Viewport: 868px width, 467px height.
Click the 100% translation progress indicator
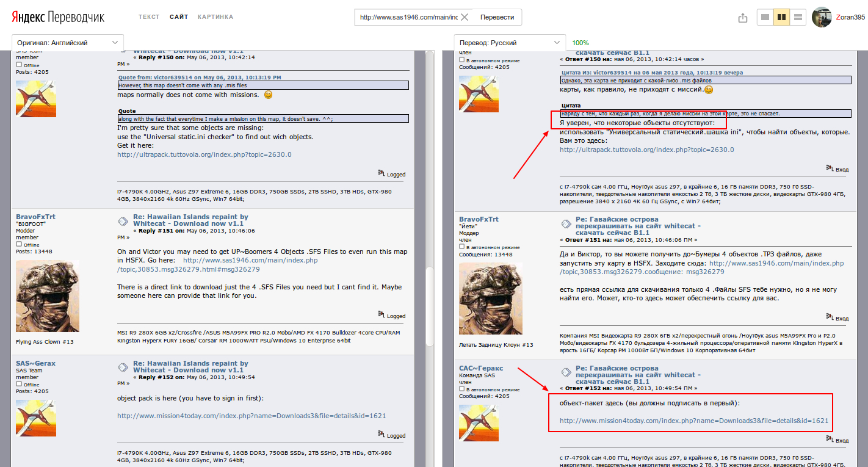580,43
